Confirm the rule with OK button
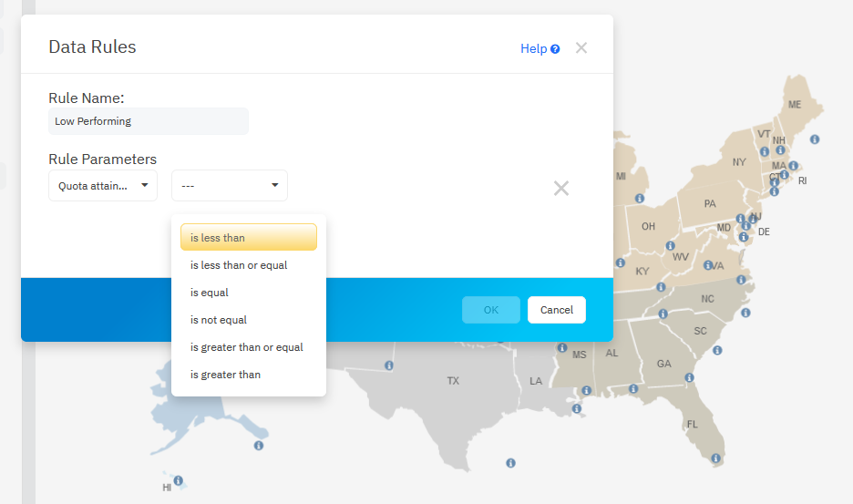The height and width of the screenshot is (504, 853). pyautogui.click(x=491, y=310)
